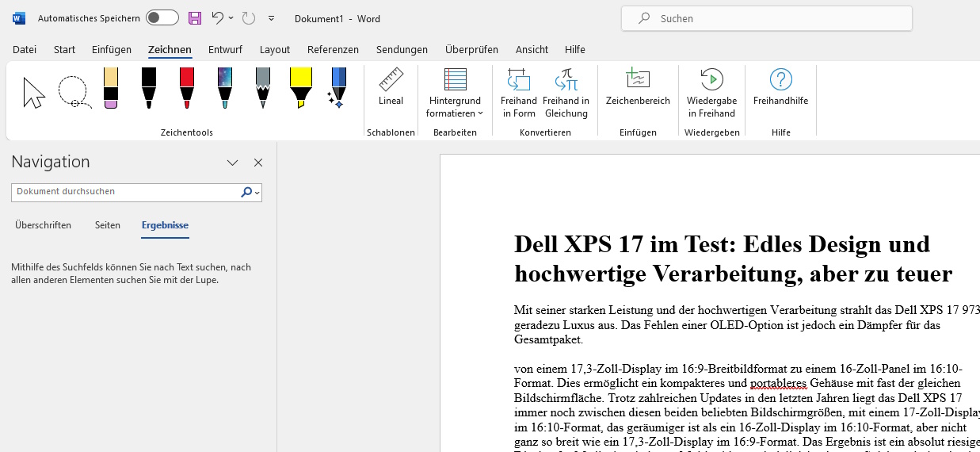Click Freihand in Form
This screenshot has width=980, height=452.
pos(519,94)
